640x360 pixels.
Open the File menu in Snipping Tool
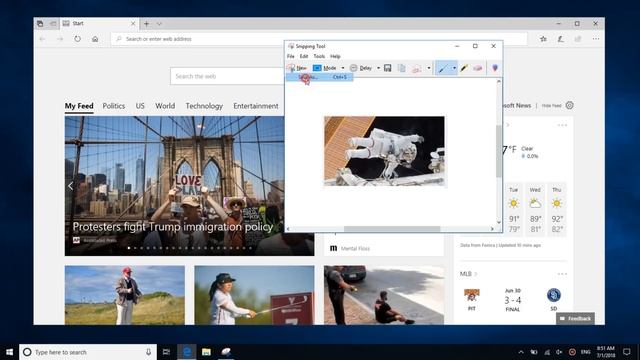(x=291, y=56)
